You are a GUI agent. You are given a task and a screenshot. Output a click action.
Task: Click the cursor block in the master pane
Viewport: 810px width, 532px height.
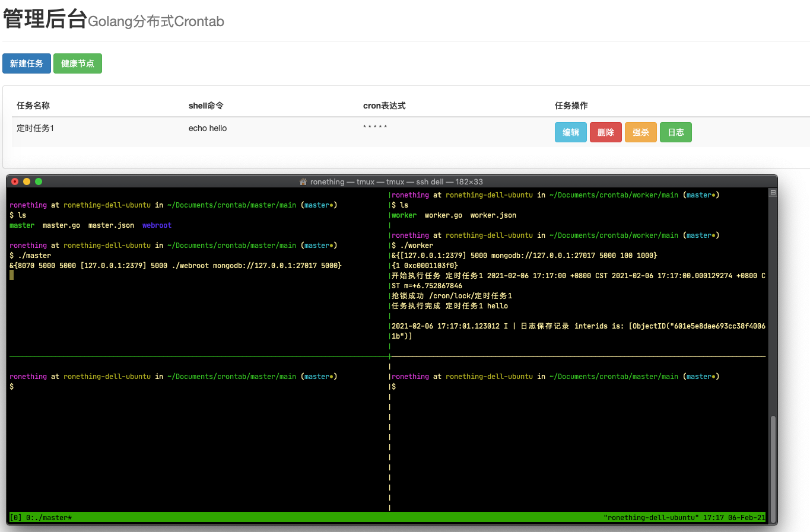tap(11, 275)
